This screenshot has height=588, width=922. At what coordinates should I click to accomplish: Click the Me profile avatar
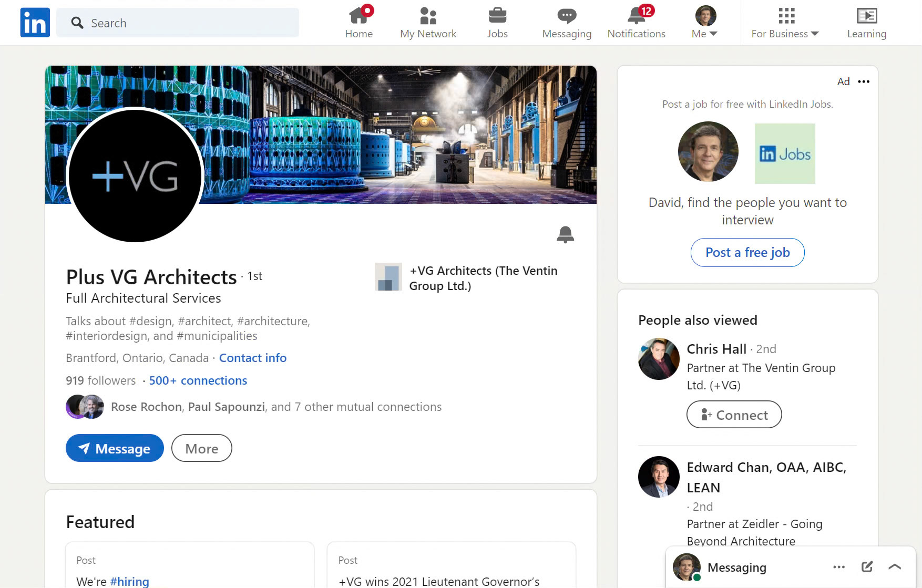coord(705,16)
